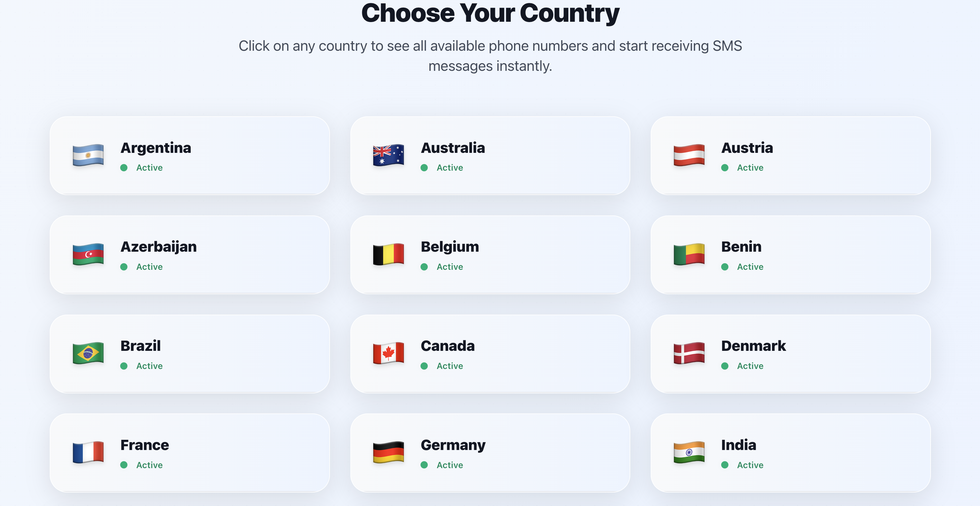The height and width of the screenshot is (506, 980).
Task: Click the Active status under Australia
Action: click(x=449, y=168)
